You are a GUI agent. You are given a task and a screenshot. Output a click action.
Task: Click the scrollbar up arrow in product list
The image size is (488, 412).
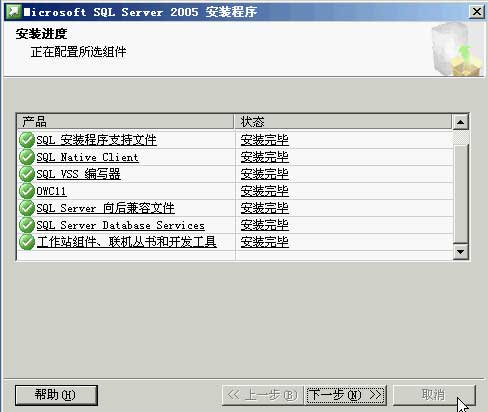pos(461,122)
